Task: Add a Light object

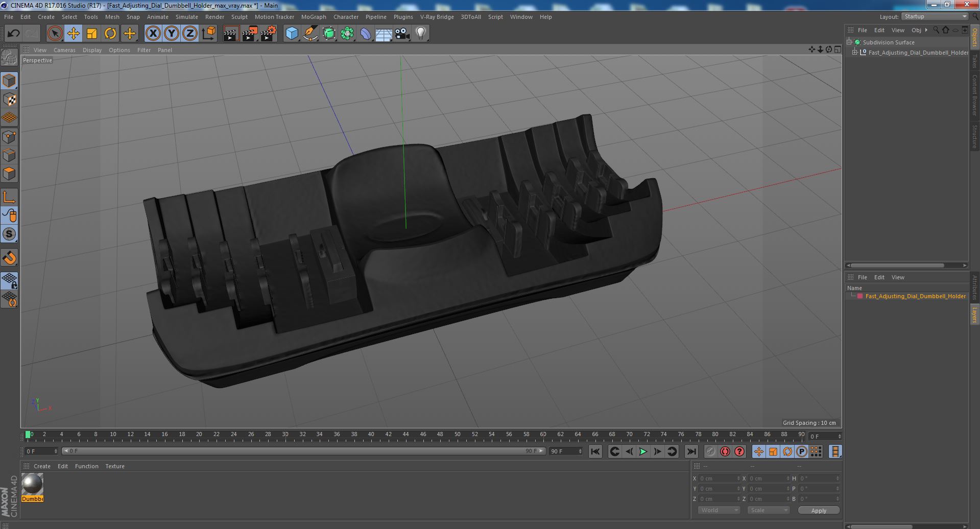Action: tap(421, 34)
